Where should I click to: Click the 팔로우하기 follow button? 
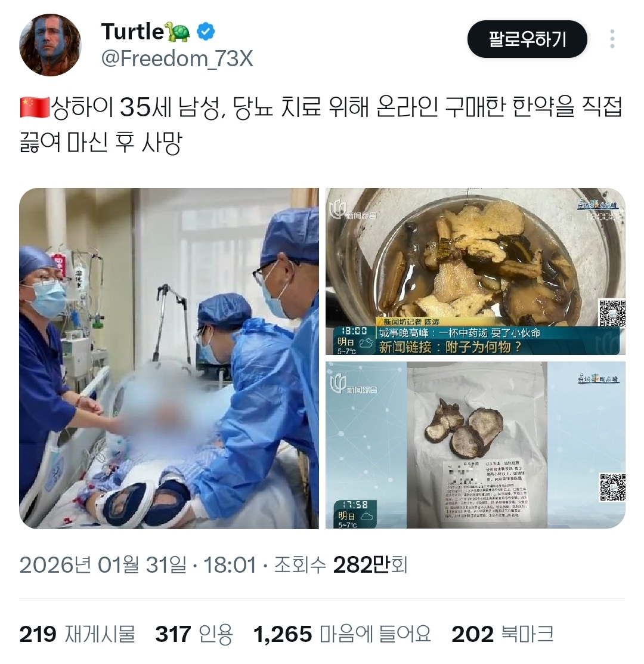[x=527, y=39]
